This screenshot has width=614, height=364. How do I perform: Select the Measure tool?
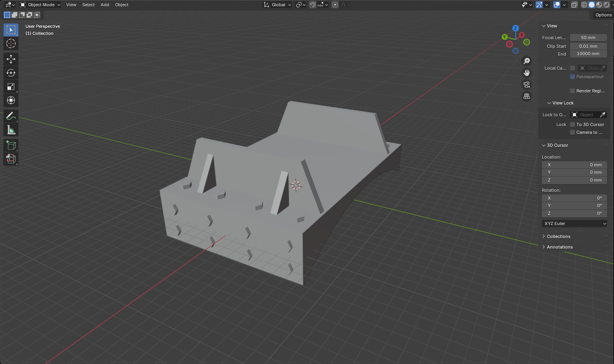coord(11,130)
